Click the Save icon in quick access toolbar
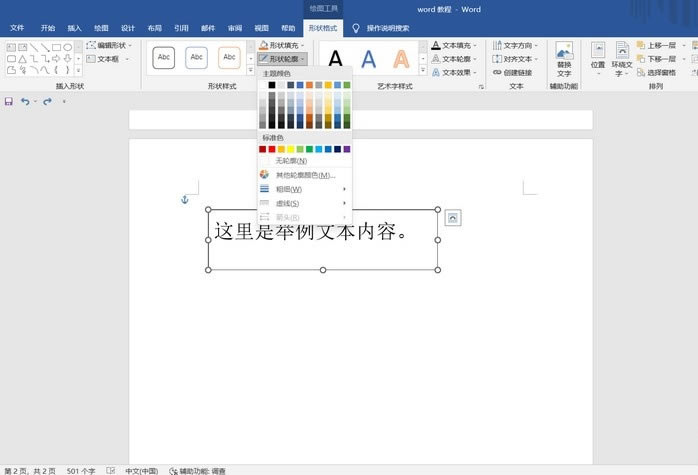Image resolution: width=698 pixels, height=475 pixels. click(x=9, y=102)
